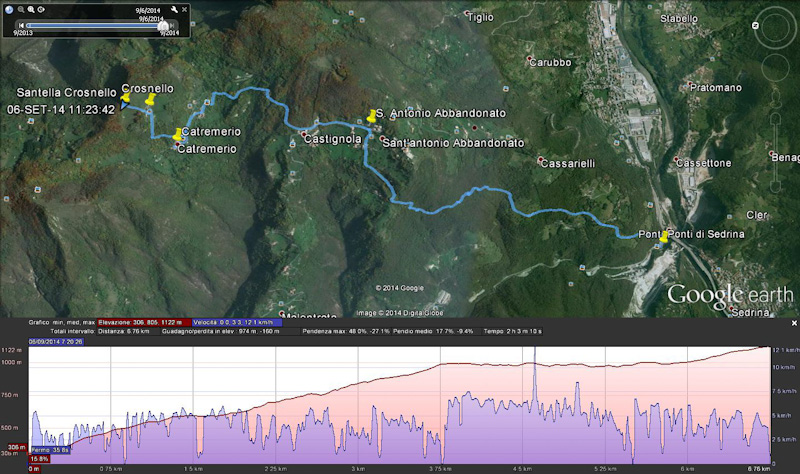Click the Santella Crosnello track point label
Image resolution: width=800 pixels, height=474 pixels.
coord(62,92)
